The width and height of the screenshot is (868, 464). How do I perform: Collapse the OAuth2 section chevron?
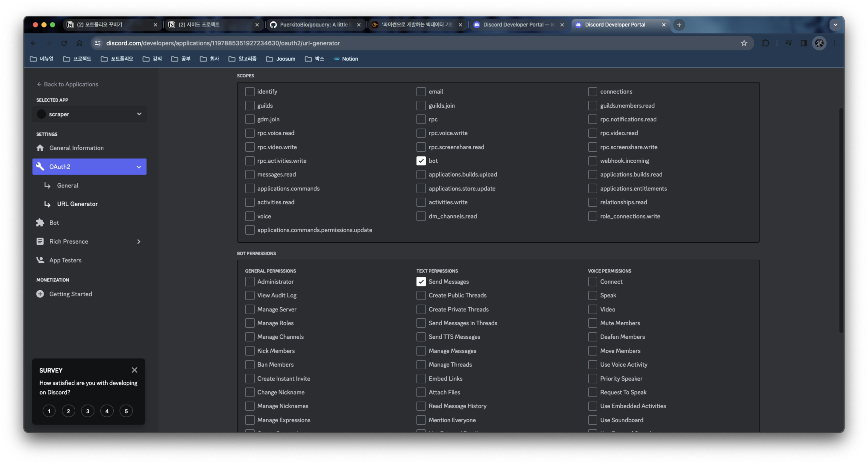(x=138, y=167)
